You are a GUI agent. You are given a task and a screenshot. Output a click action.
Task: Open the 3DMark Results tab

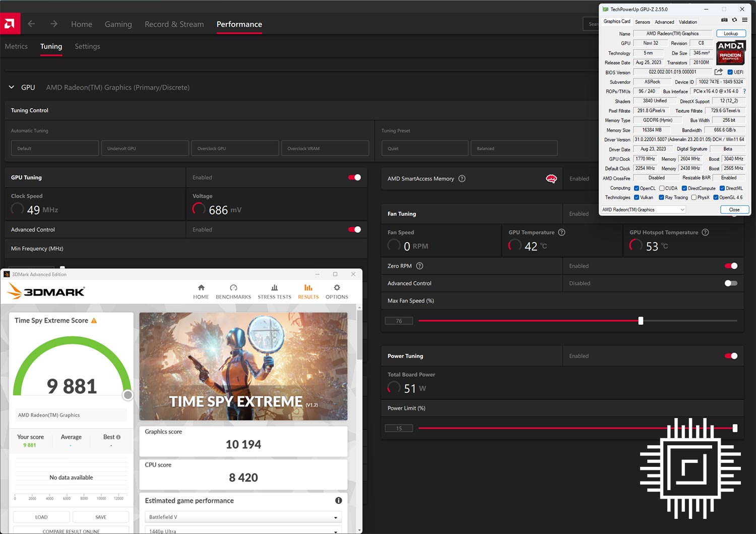[x=308, y=291]
